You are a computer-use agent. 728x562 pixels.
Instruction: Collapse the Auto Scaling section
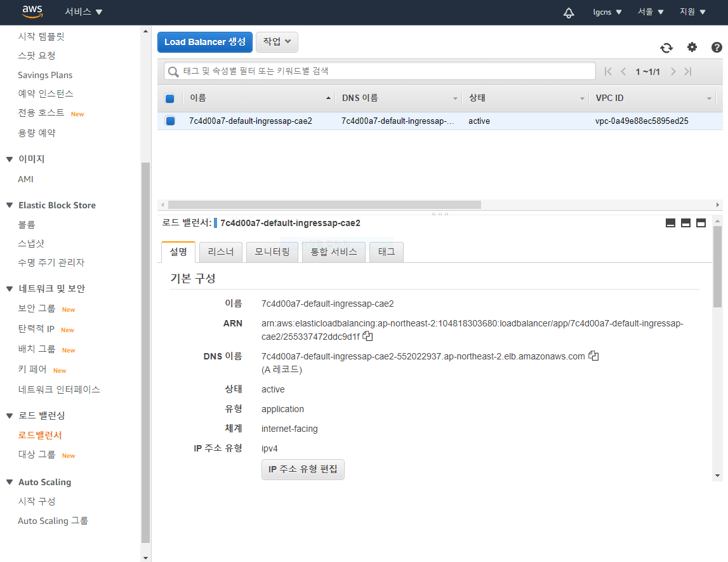pos(10,482)
